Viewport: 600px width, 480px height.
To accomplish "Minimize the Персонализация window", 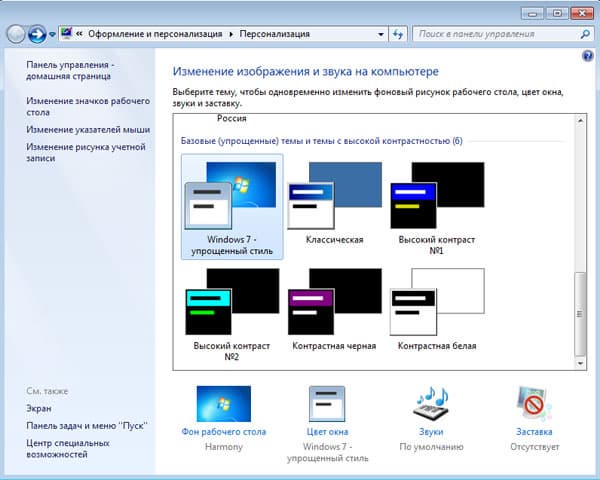I will 532,14.
